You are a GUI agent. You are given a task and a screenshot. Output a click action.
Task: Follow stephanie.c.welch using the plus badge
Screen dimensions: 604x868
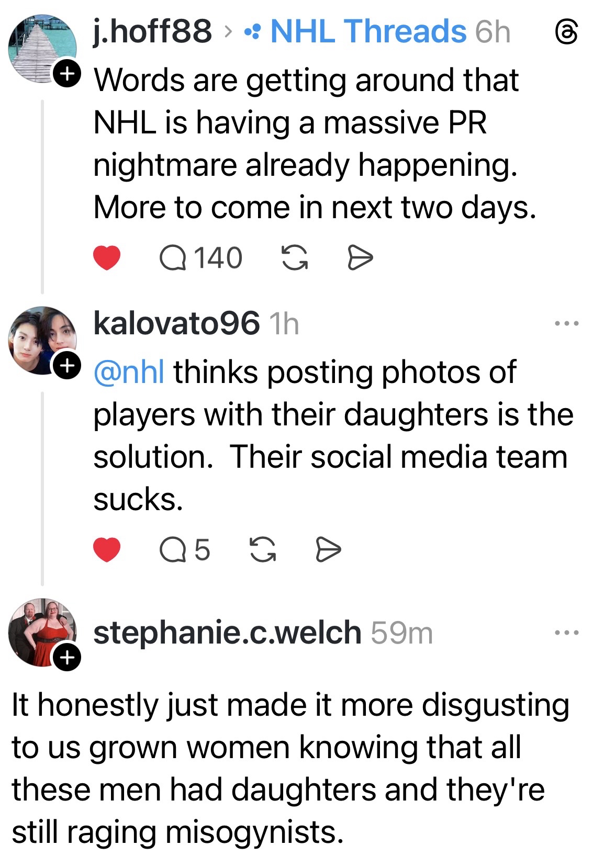[66, 658]
